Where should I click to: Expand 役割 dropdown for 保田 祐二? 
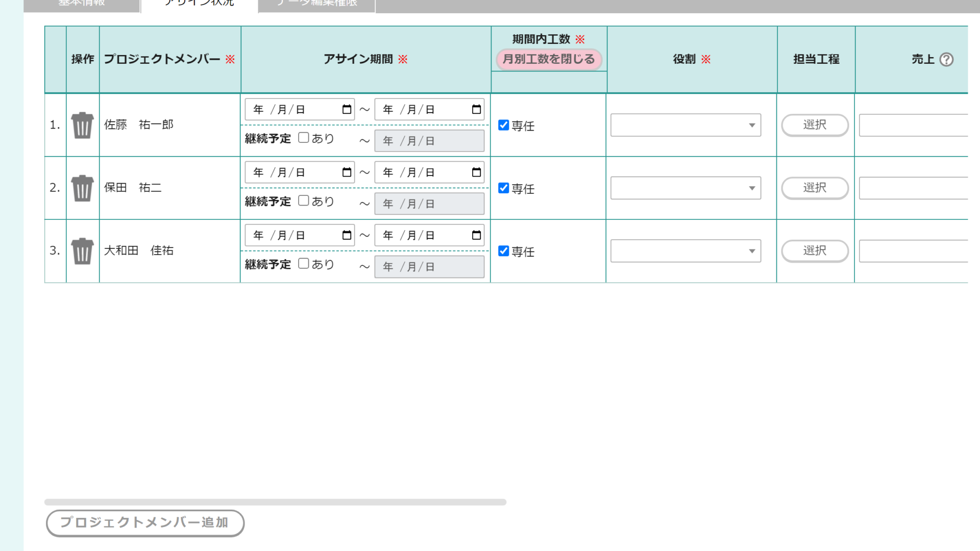(685, 188)
